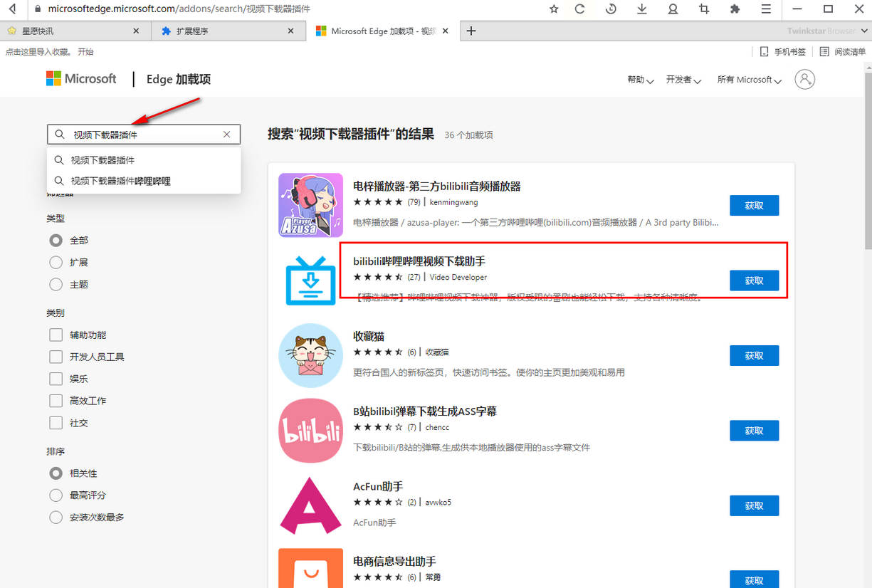This screenshot has height=588, width=872.
Task: Open 手机书签 mobile bookmarks
Action: pos(782,52)
